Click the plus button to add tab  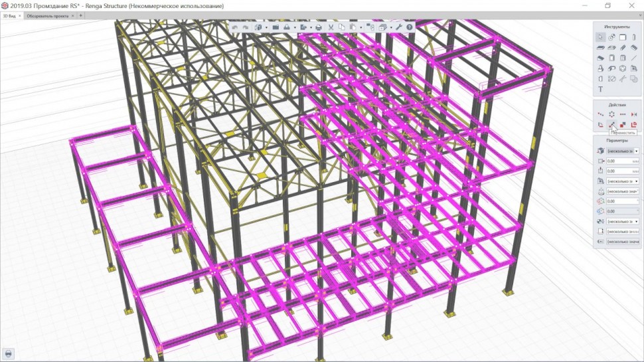pyautogui.click(x=81, y=15)
